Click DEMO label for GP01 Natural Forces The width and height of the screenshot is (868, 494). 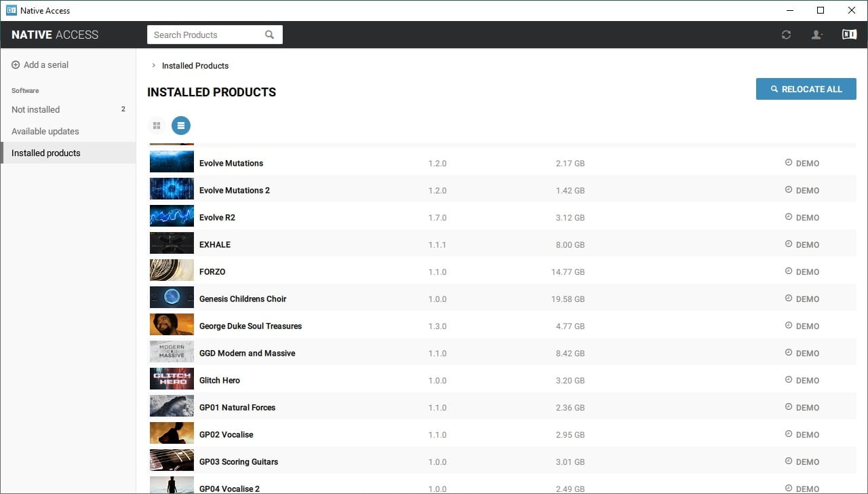tap(808, 408)
